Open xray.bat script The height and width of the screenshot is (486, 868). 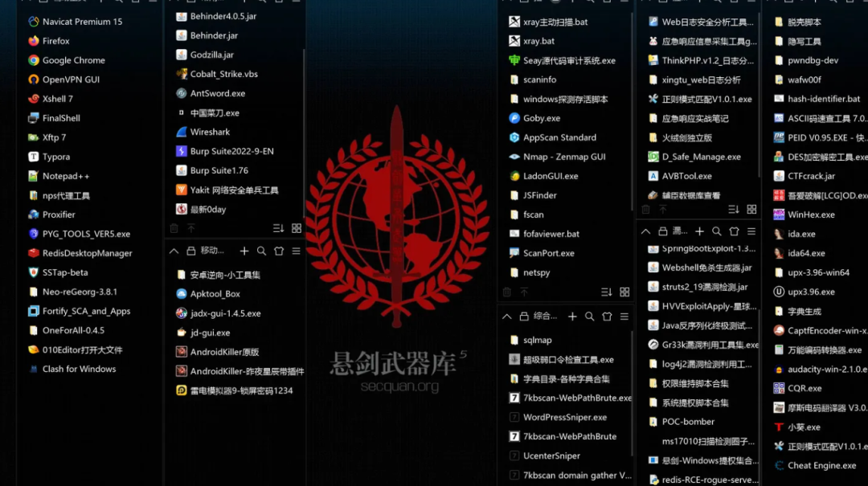(x=531, y=41)
